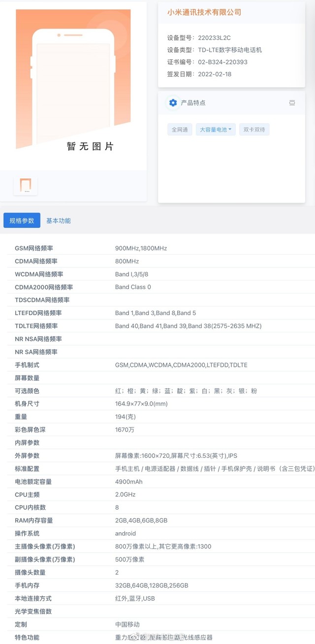
Task: Select the small phone thumbnail below the image
Action: pyautogui.click(x=25, y=185)
